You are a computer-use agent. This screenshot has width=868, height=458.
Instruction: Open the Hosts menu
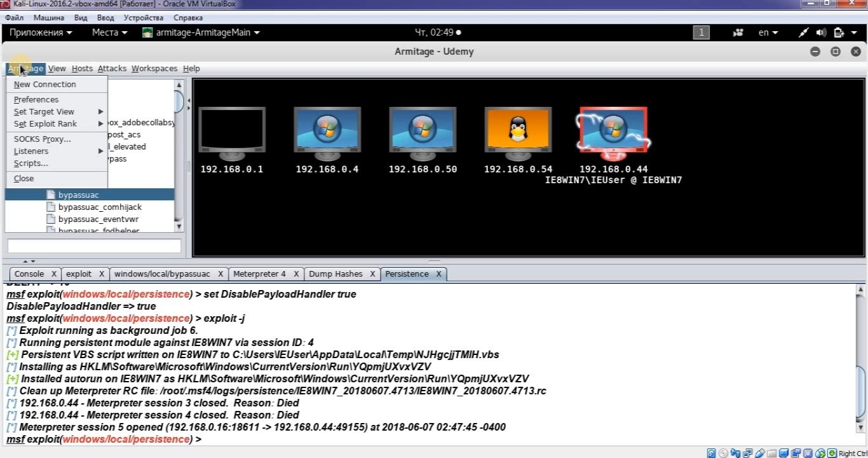(82, 69)
